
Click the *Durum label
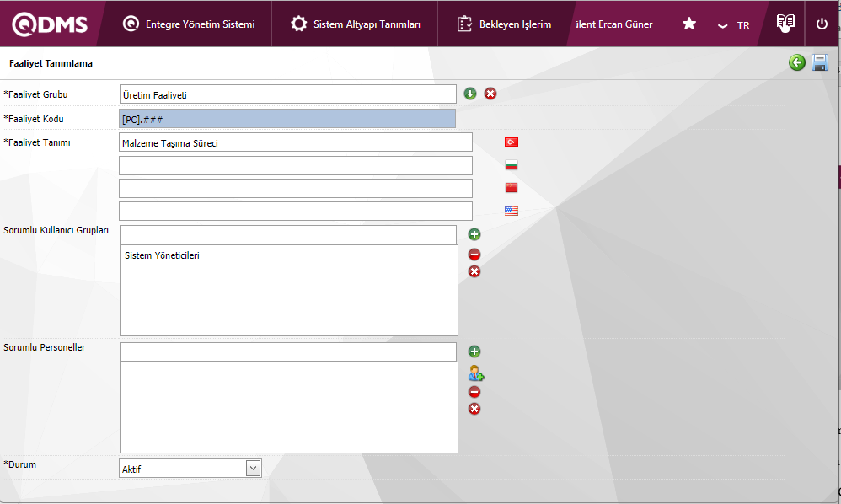coord(20,464)
